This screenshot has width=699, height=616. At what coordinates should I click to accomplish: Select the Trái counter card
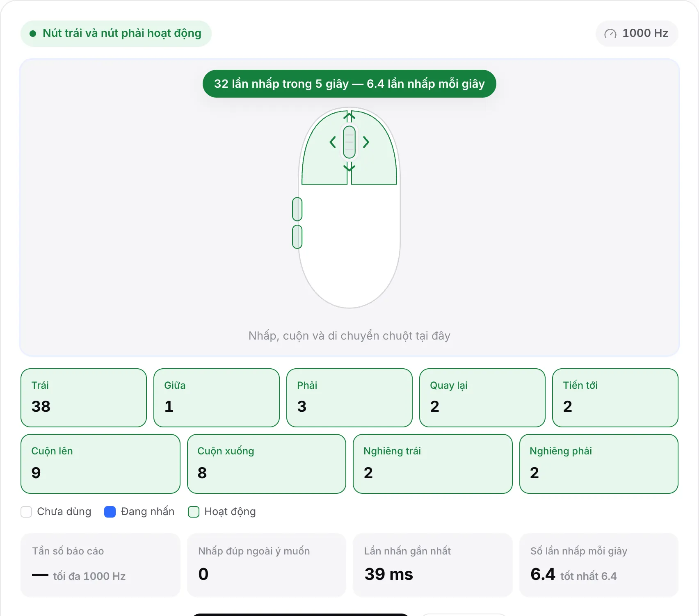coord(84,398)
